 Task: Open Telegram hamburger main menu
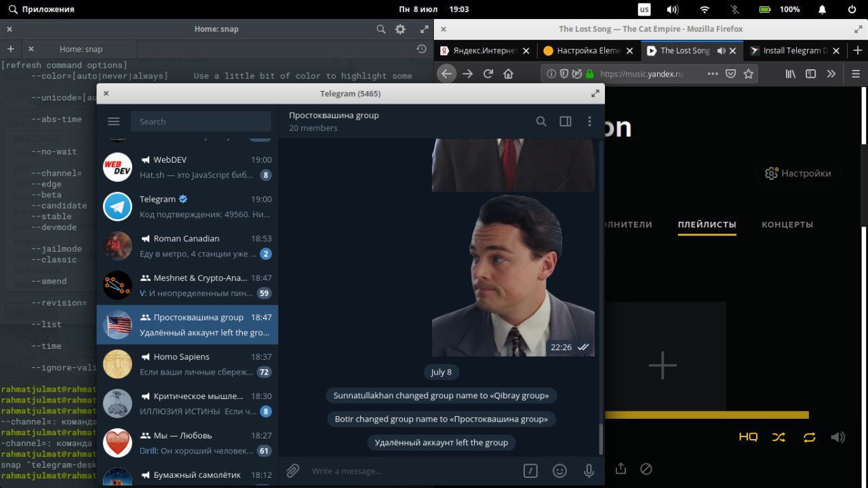click(x=113, y=121)
